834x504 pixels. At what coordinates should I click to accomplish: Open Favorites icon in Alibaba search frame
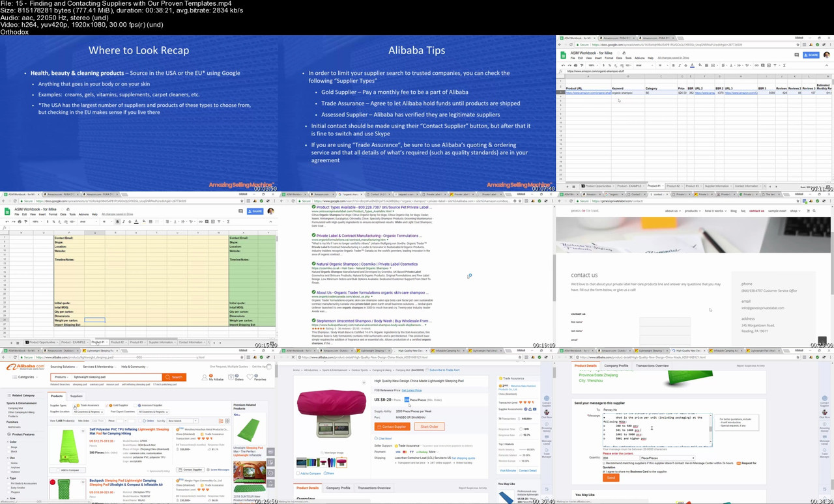click(250, 377)
